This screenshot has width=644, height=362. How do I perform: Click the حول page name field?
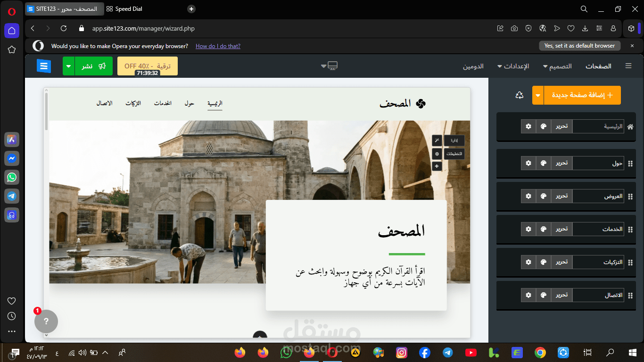point(598,163)
